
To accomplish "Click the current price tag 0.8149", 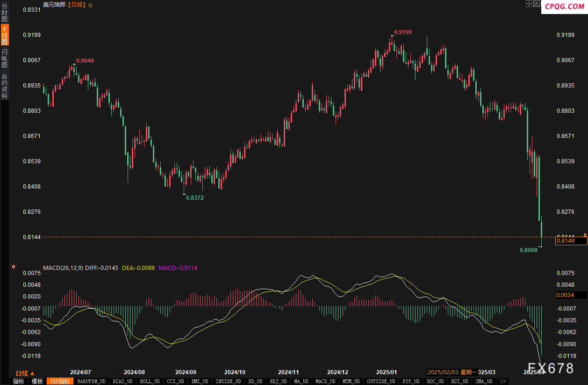I will 571,241.
